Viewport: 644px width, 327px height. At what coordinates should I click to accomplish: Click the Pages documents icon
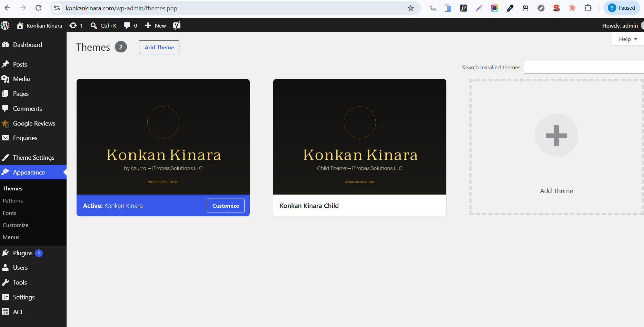(x=6, y=94)
